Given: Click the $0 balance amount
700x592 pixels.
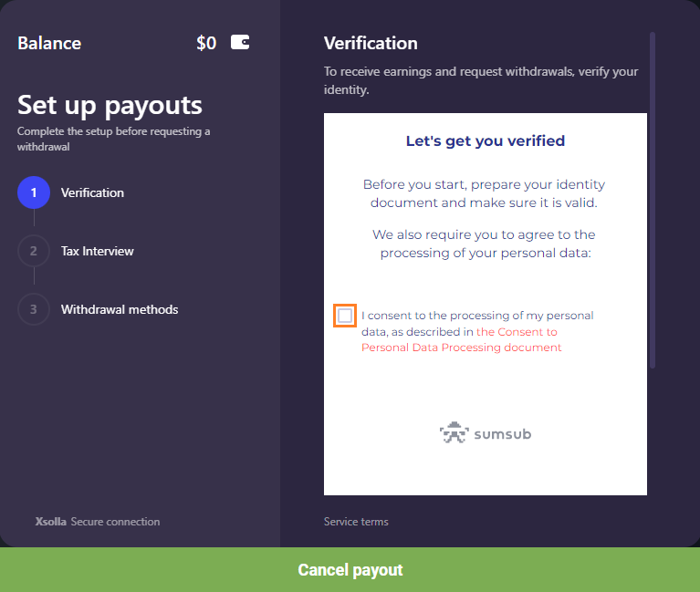Looking at the screenshot, I should pyautogui.click(x=206, y=43).
